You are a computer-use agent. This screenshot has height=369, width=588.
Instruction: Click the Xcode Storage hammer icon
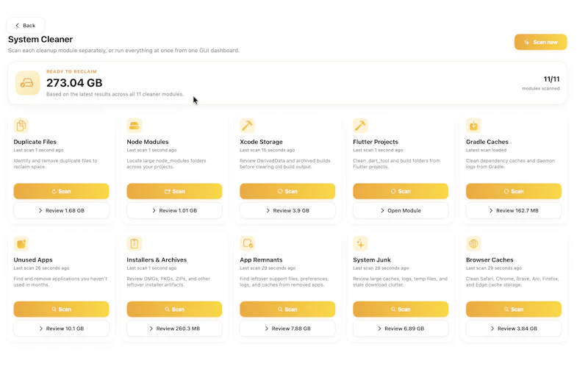(x=248, y=126)
